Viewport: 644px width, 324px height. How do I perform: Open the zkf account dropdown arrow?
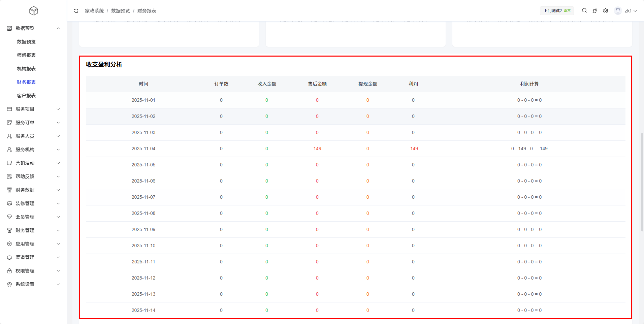point(635,11)
